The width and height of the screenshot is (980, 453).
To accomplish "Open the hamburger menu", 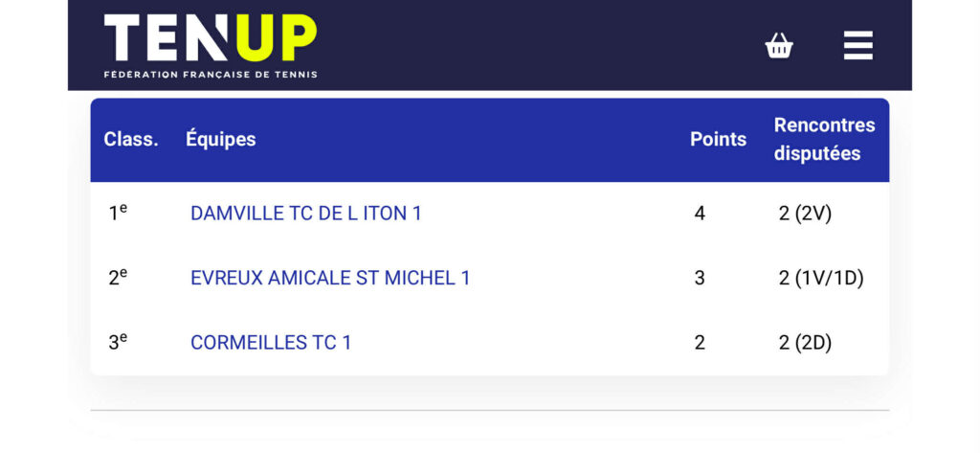I will pos(857,45).
